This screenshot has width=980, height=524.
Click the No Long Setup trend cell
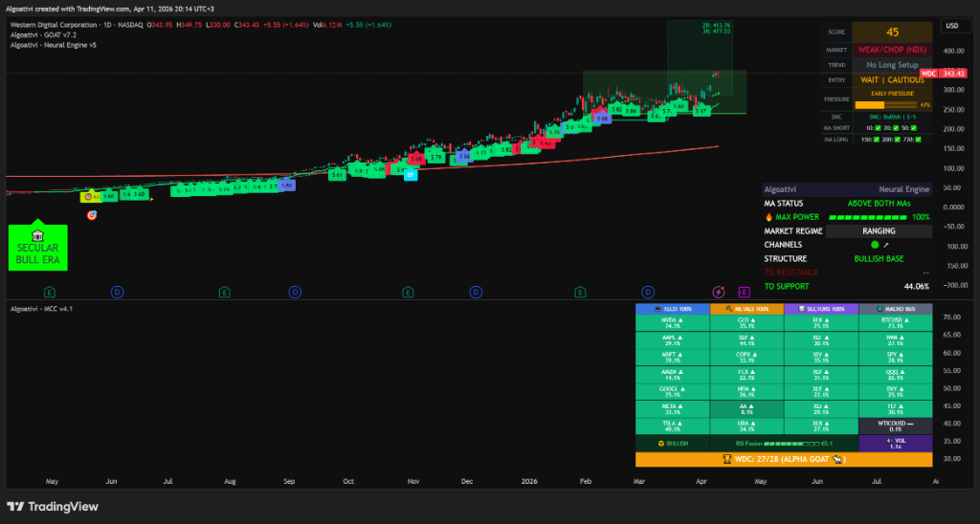click(x=892, y=65)
